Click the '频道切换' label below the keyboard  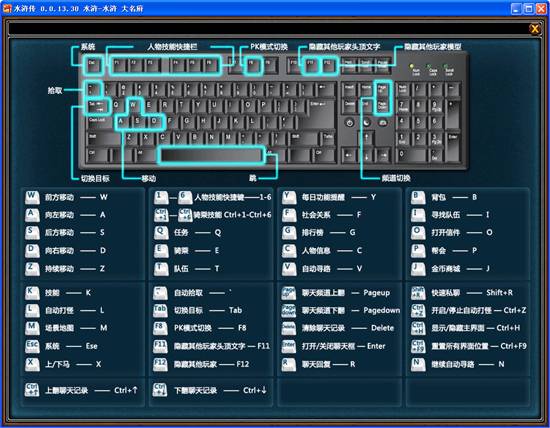396,178
